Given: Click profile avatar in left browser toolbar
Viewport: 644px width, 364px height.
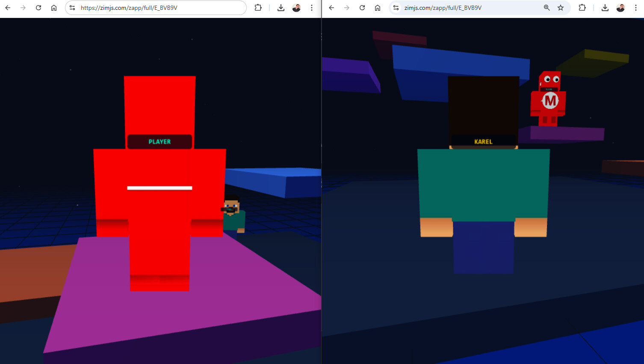Looking at the screenshot, I should (x=296, y=8).
